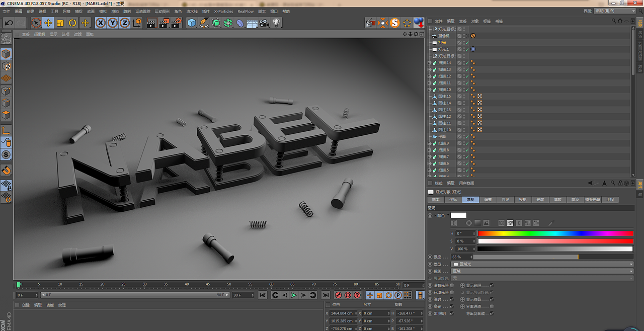
Task: Toggle the 高光 checkbox
Action: click(452, 306)
